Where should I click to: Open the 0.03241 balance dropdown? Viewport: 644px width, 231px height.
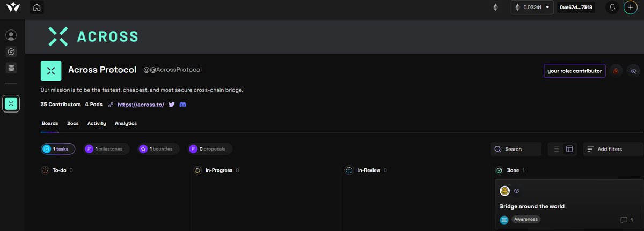click(x=532, y=8)
